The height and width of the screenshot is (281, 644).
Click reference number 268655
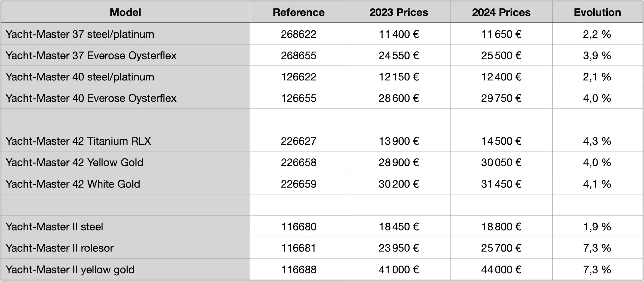(299, 56)
